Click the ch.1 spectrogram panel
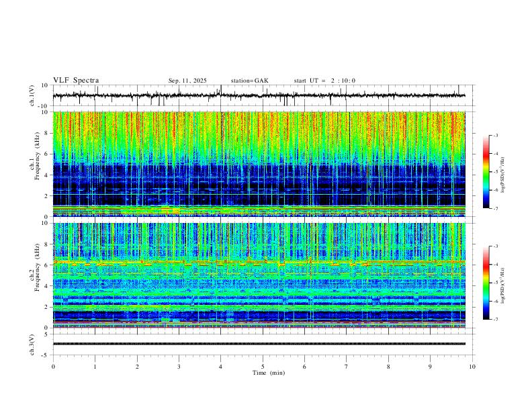This screenshot has height=411, width=532. click(x=259, y=164)
